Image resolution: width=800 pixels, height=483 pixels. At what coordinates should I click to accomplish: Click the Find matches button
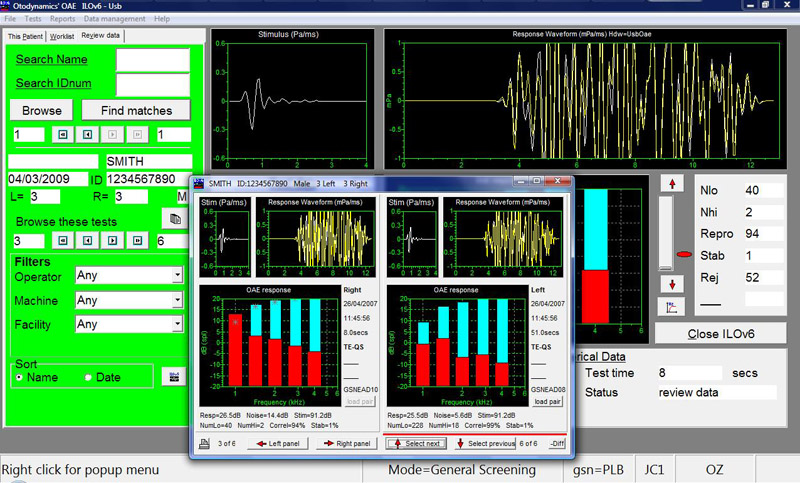coord(135,110)
